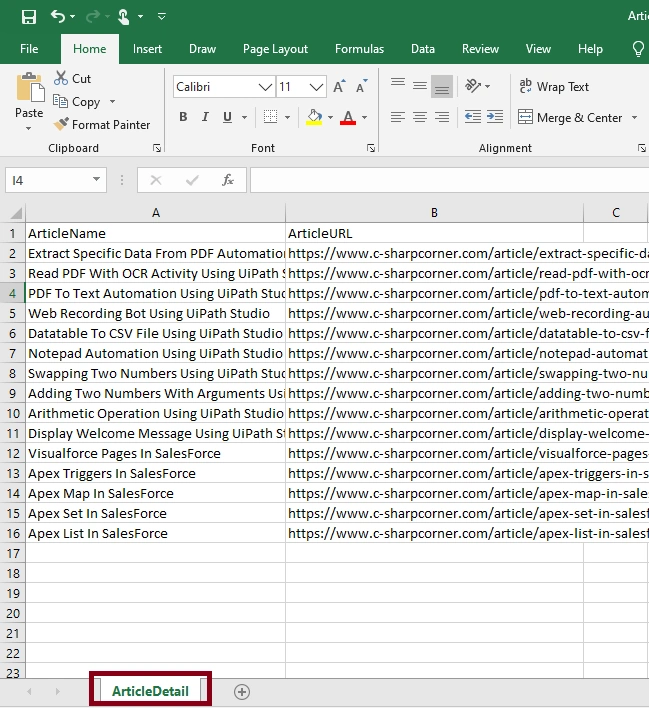
Task: Click the Copy button
Action: pyautogui.click(x=77, y=101)
